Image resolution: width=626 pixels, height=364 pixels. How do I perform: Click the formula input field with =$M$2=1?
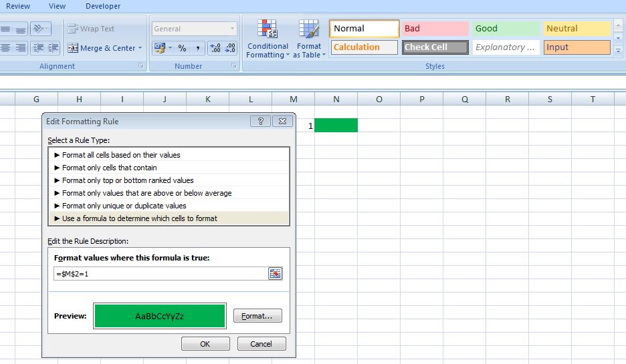pos(161,274)
